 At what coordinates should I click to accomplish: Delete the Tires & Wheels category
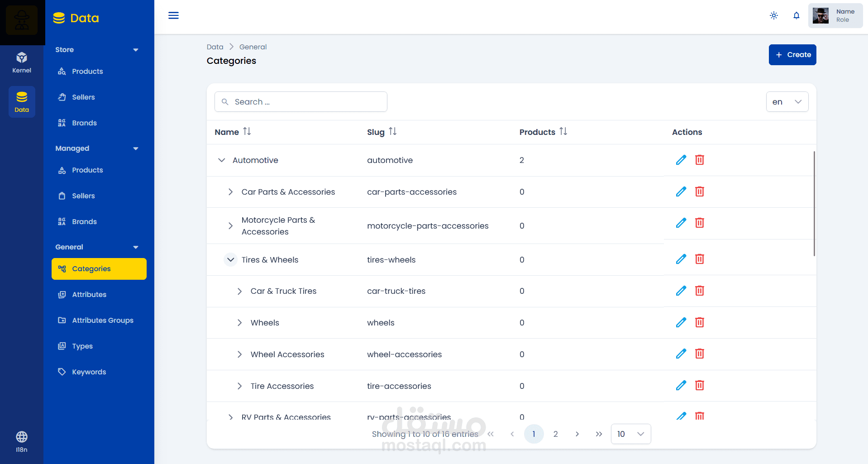[699, 259]
